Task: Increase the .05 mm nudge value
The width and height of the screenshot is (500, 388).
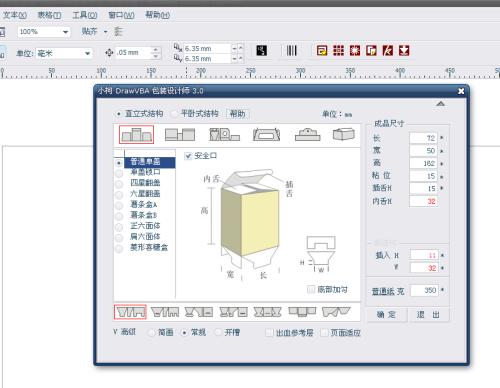Action: (155, 50)
